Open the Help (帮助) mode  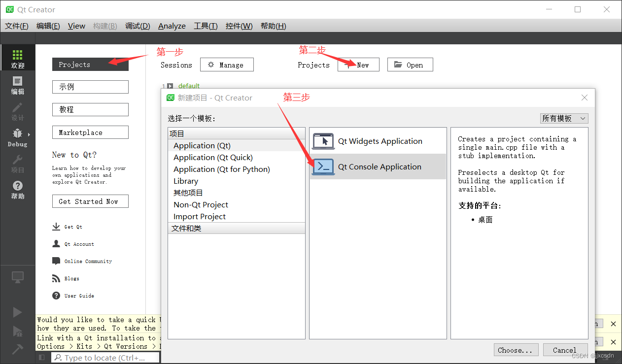(18, 189)
